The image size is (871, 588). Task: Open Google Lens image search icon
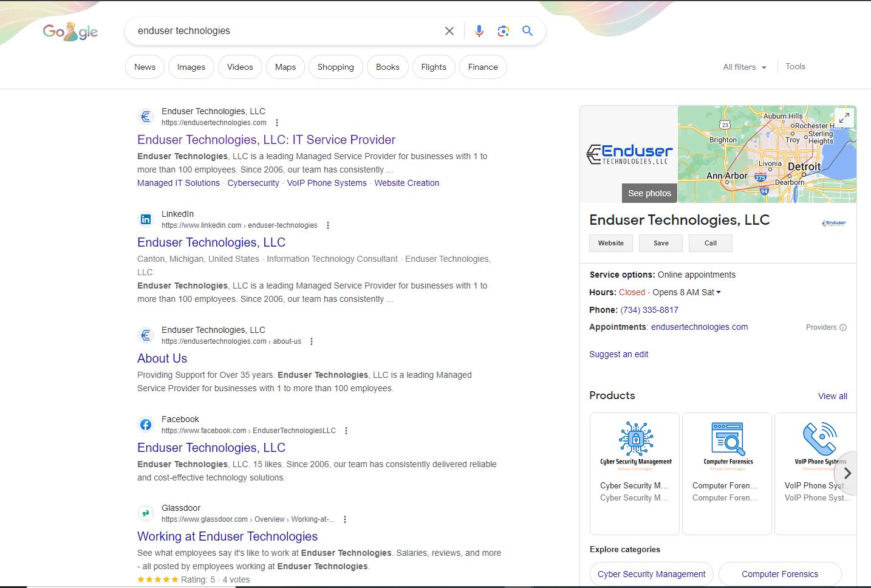point(503,31)
